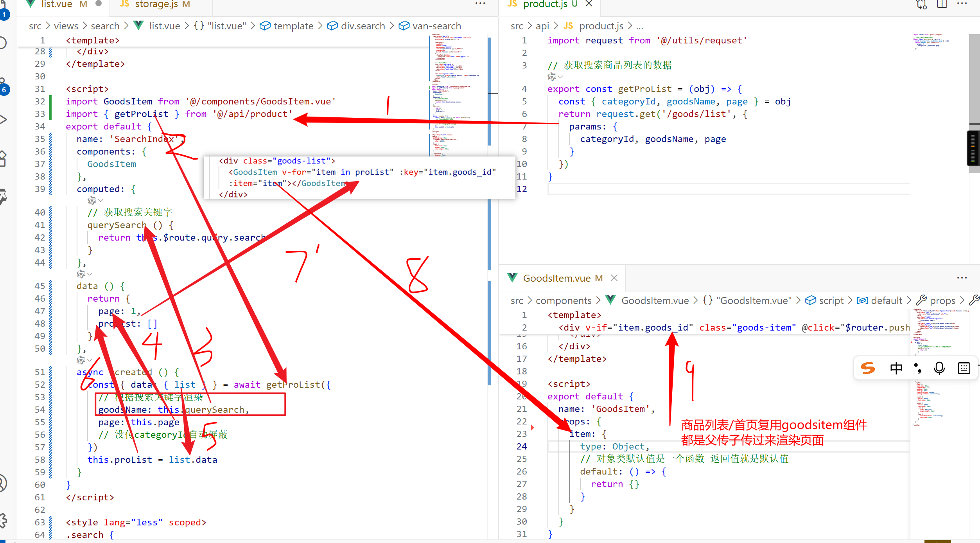
Task: Click the Sogou S logo icon
Action: 868,368
